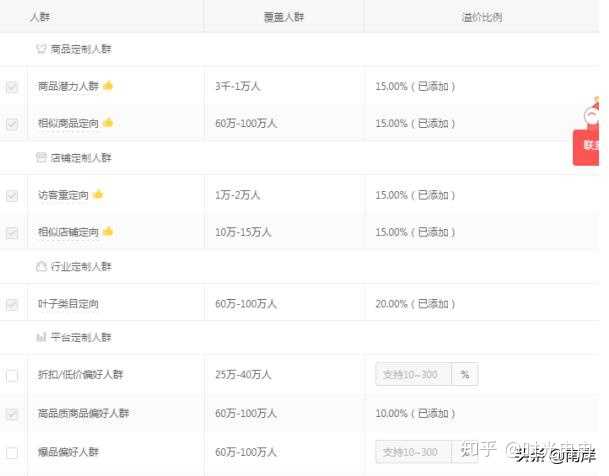Click thumbs-up icon beside 访客重定向

coord(98,194)
